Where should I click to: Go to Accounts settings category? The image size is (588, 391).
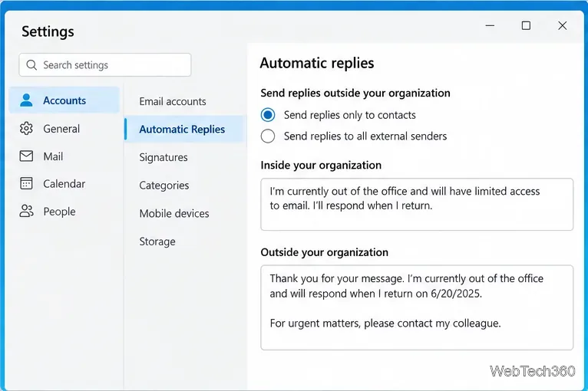click(64, 100)
